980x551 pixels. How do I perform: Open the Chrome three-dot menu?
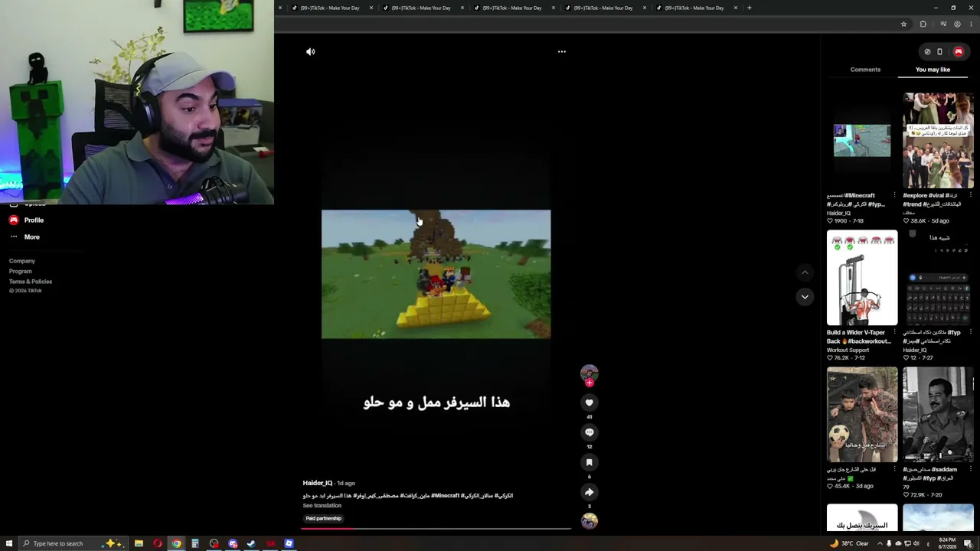pos(970,24)
